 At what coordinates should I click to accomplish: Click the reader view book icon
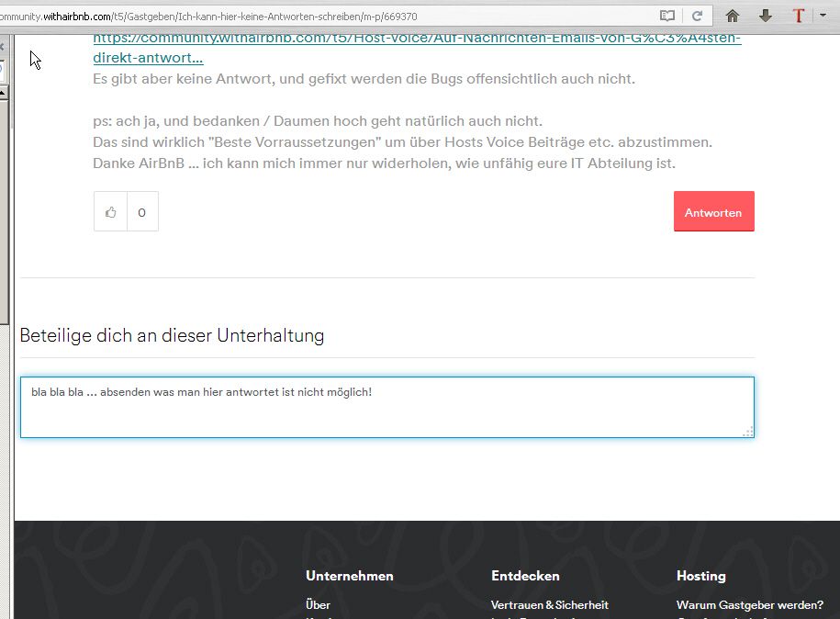tap(667, 16)
